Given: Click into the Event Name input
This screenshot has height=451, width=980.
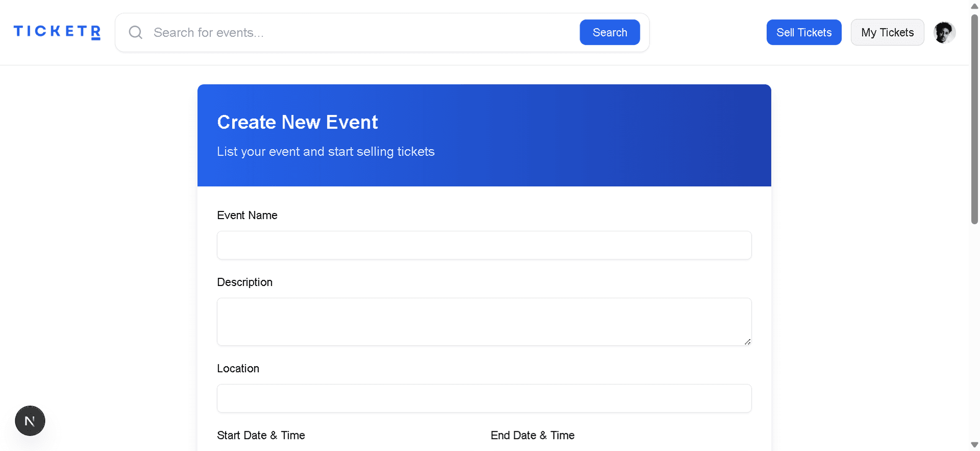Looking at the screenshot, I should tap(484, 245).
